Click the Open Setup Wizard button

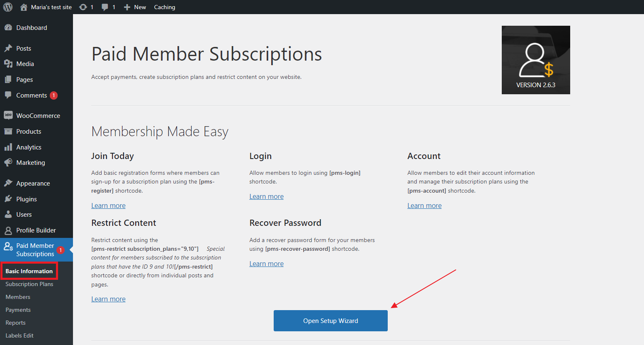331,321
